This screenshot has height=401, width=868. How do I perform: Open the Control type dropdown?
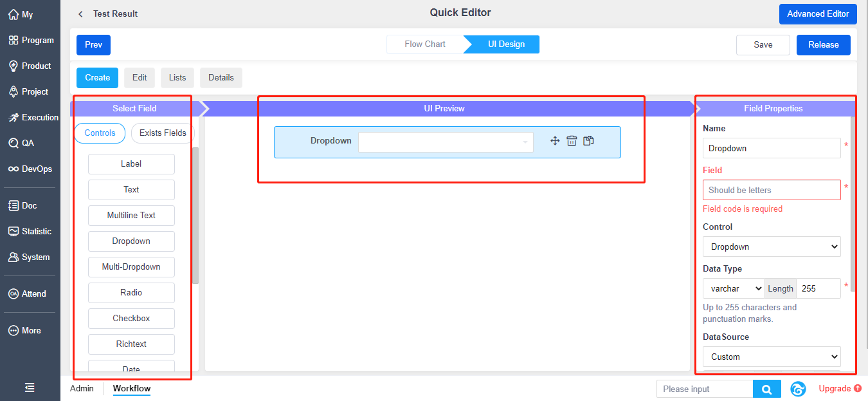pyautogui.click(x=771, y=247)
